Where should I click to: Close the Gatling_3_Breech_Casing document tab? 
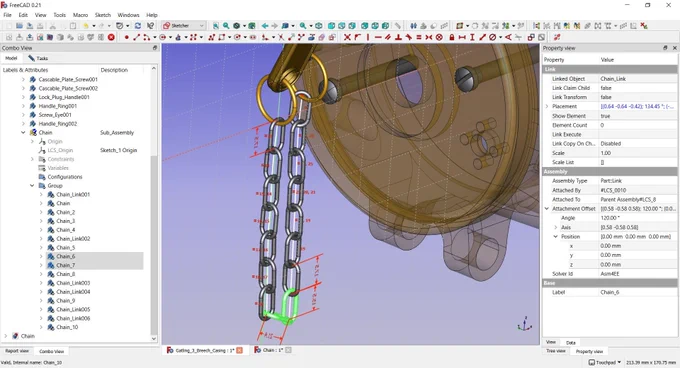point(239,350)
